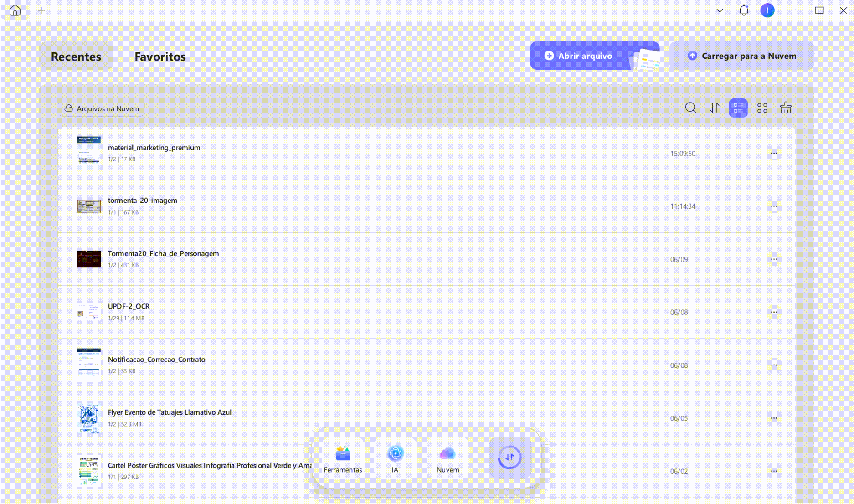Click the '1/29 | 11.4 MB' file info
The image size is (854, 504).
126,318
